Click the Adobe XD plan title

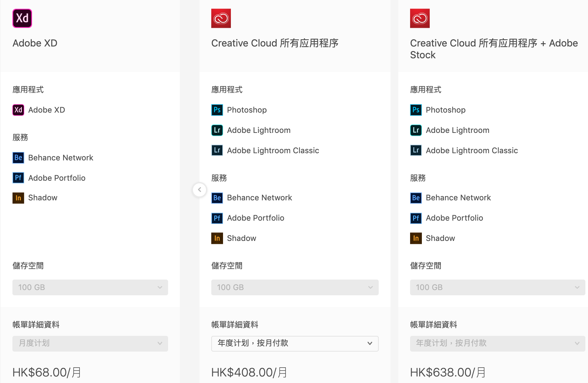[35, 43]
